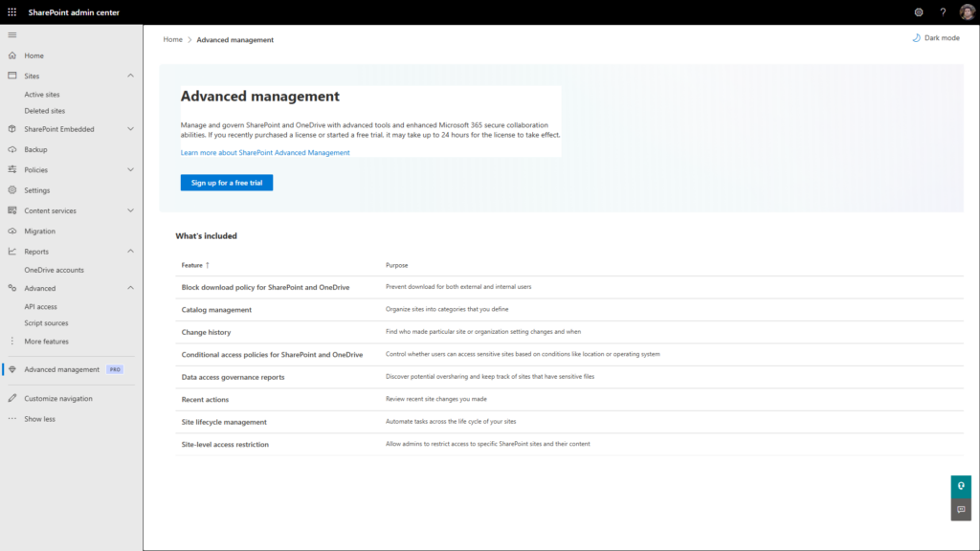Collapse the Reports section chevron
The height and width of the screenshot is (551, 980).
pyautogui.click(x=130, y=252)
